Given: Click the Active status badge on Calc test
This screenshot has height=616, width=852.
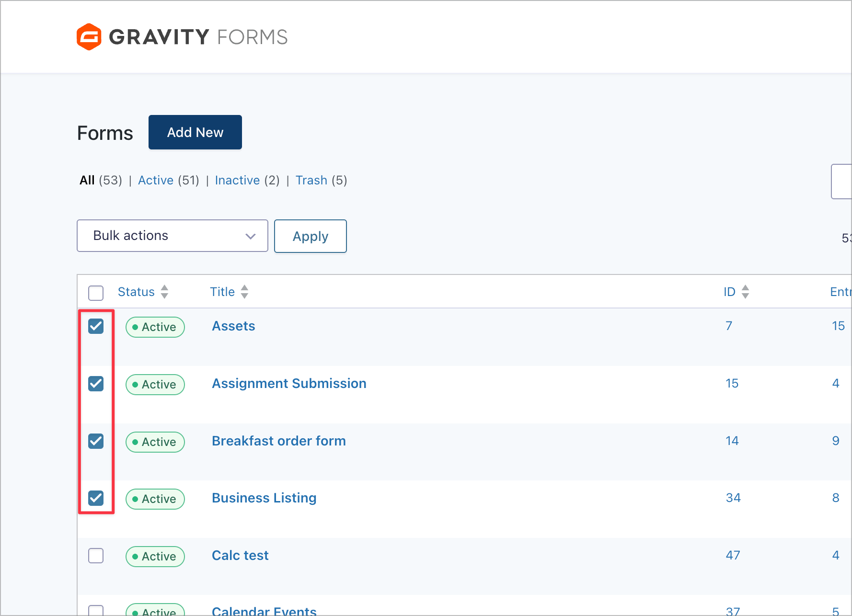Looking at the screenshot, I should [x=155, y=556].
